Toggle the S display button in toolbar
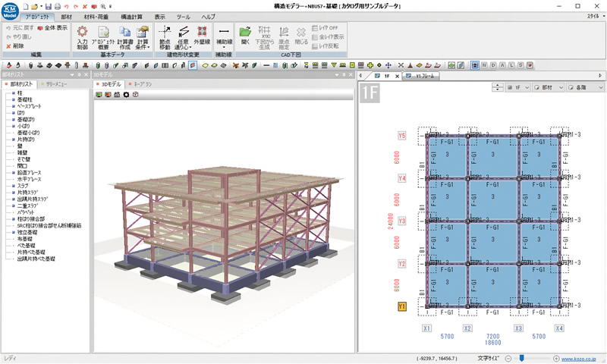The height and width of the screenshot is (364, 607). [x=521, y=65]
